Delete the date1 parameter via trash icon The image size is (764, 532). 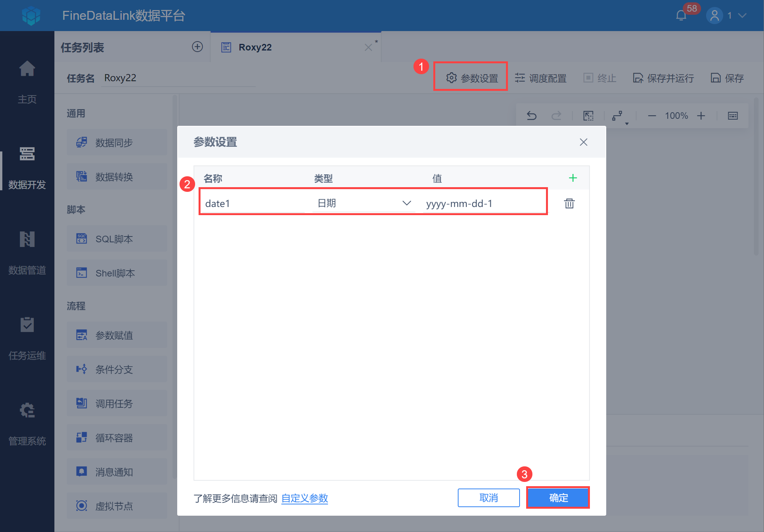point(569,203)
